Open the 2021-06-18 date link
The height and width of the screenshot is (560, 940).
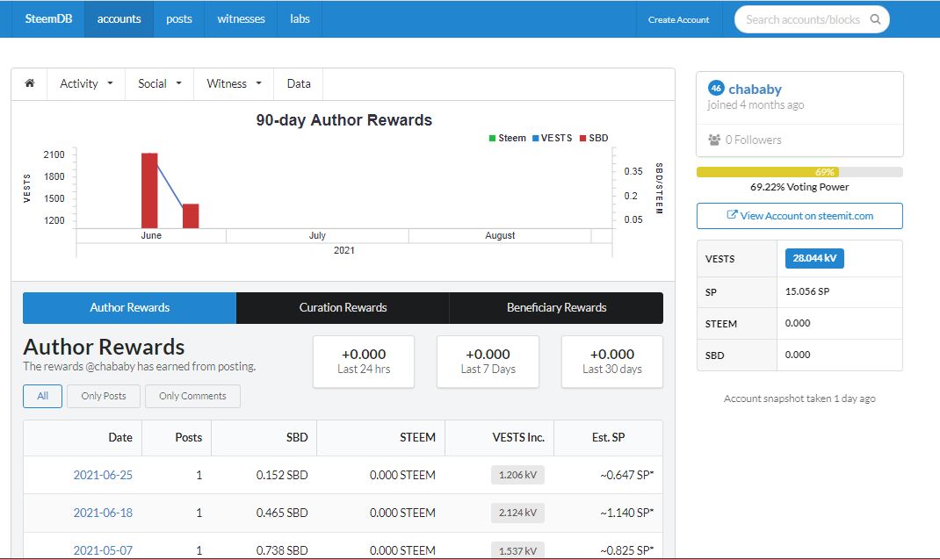[103, 513]
